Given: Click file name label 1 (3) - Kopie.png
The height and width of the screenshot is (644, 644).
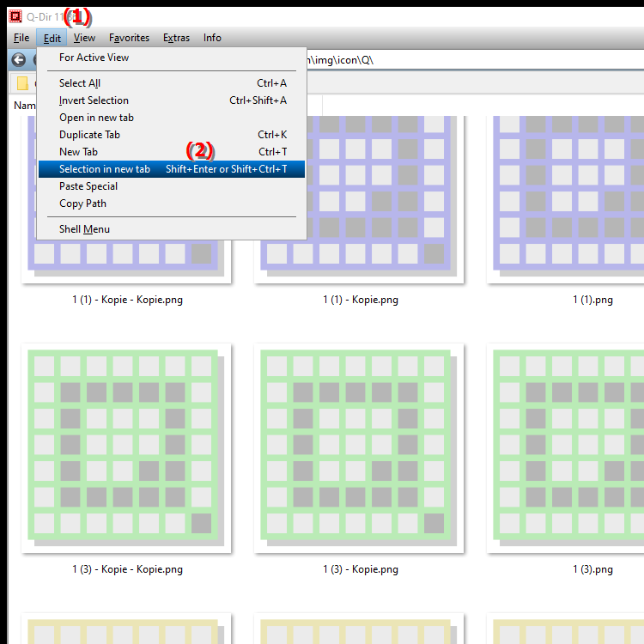Looking at the screenshot, I should (x=360, y=569).
